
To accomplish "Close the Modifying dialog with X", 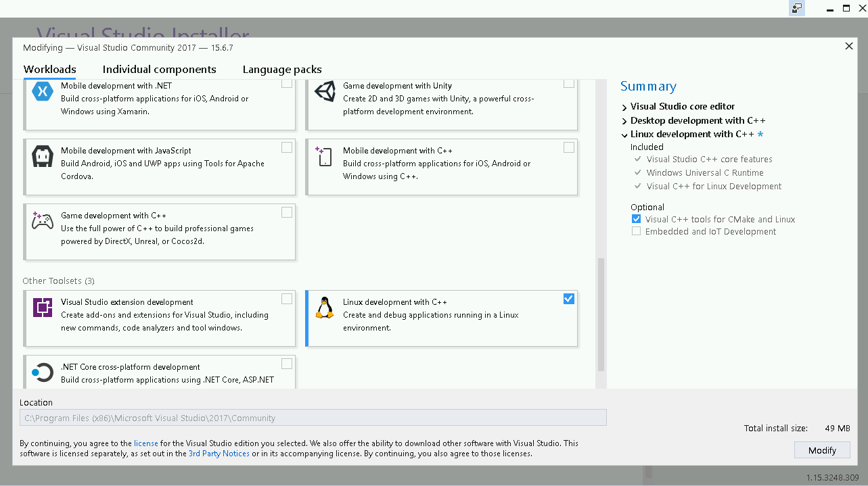I will point(849,46).
